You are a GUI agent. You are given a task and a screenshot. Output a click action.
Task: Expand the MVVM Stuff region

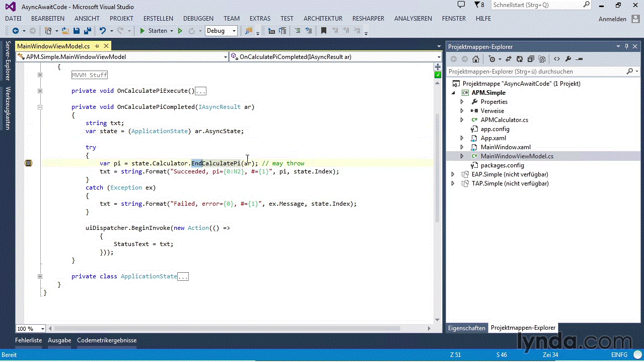pos(40,75)
